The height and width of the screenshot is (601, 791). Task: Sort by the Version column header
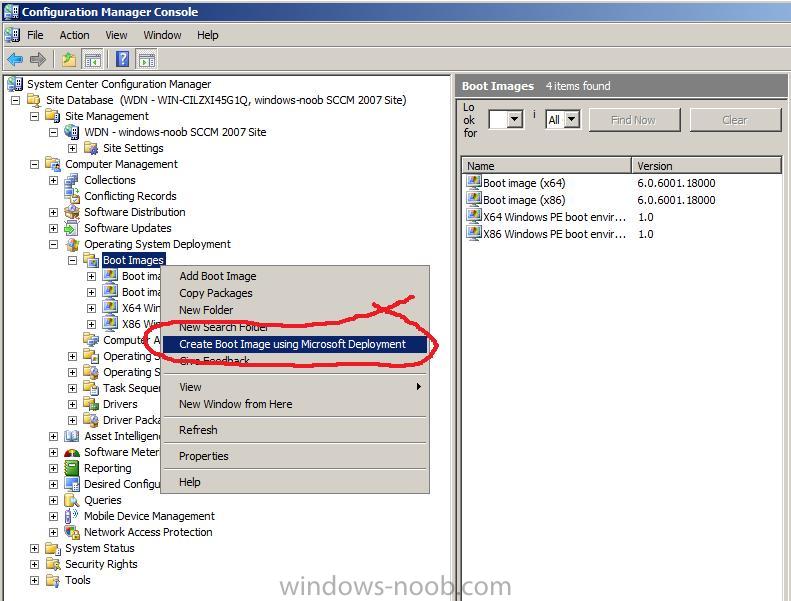click(706, 166)
